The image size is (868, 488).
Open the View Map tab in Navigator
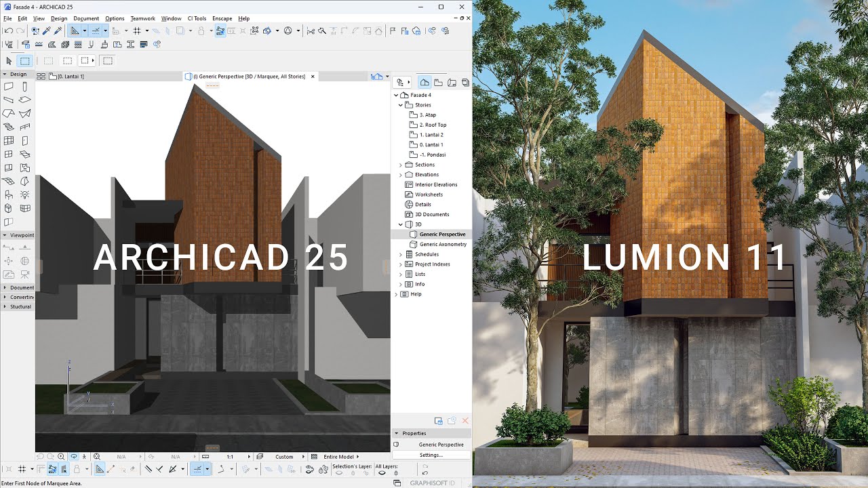(438, 83)
